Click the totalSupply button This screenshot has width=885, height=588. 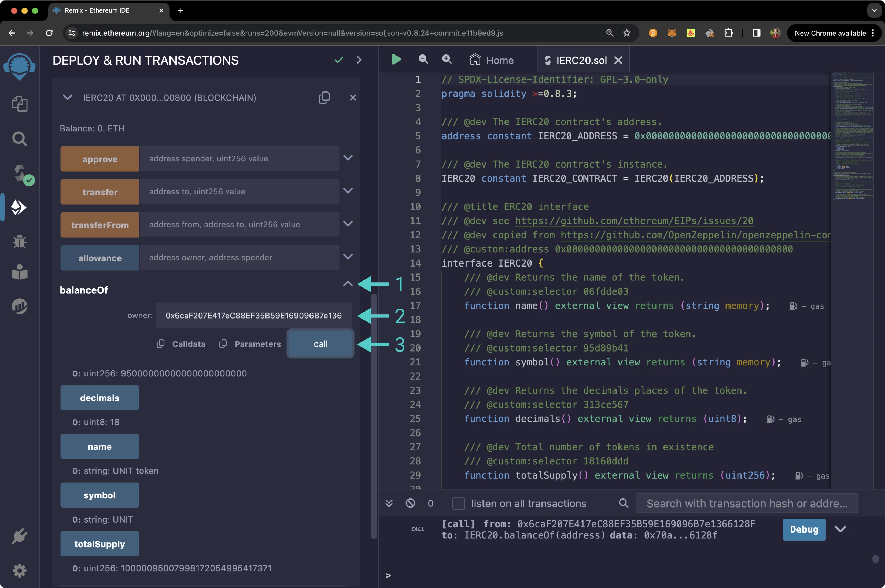click(100, 544)
